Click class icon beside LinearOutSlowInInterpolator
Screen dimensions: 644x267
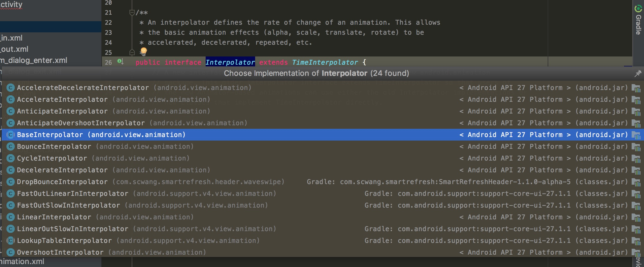click(11, 229)
